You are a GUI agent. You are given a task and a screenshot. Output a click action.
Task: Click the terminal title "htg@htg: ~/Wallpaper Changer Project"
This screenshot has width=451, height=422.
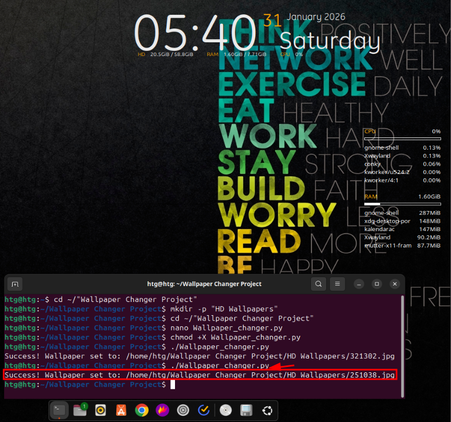[204, 284]
